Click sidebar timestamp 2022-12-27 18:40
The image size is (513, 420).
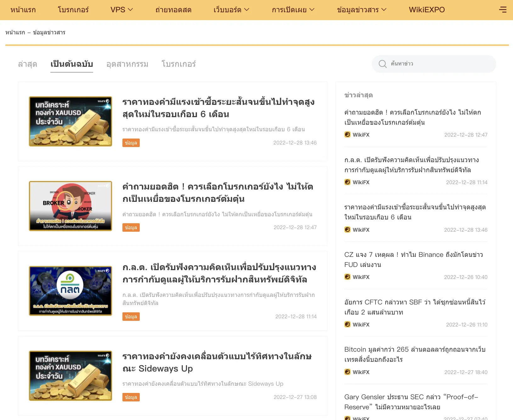coord(466,372)
